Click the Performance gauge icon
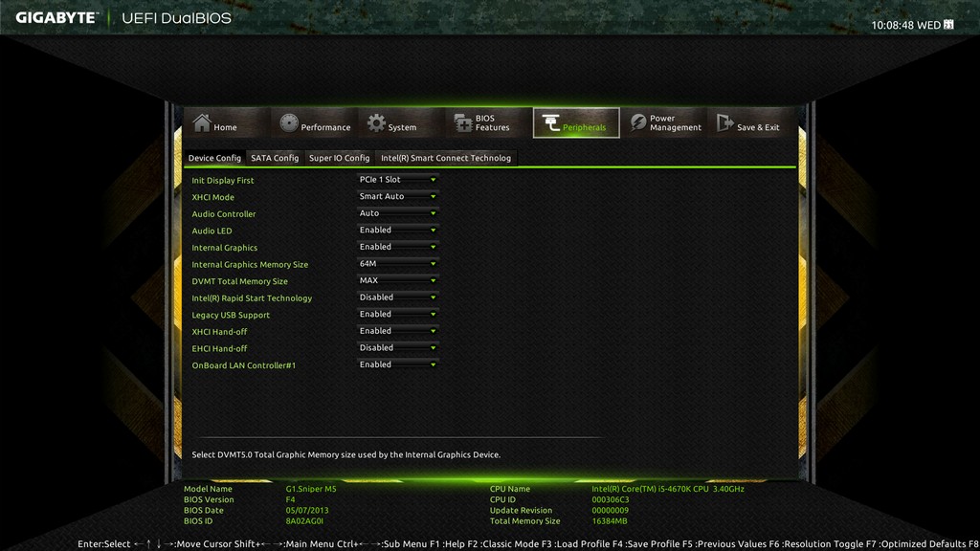980x551 pixels. (289, 123)
